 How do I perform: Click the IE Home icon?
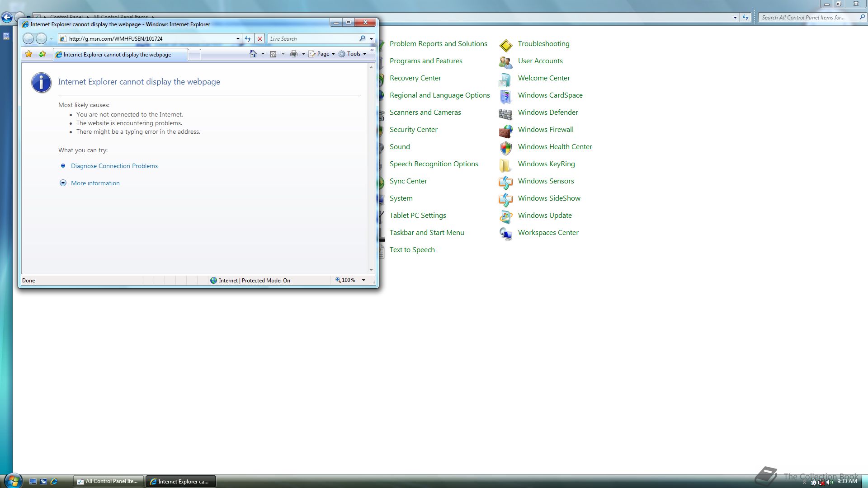point(253,54)
